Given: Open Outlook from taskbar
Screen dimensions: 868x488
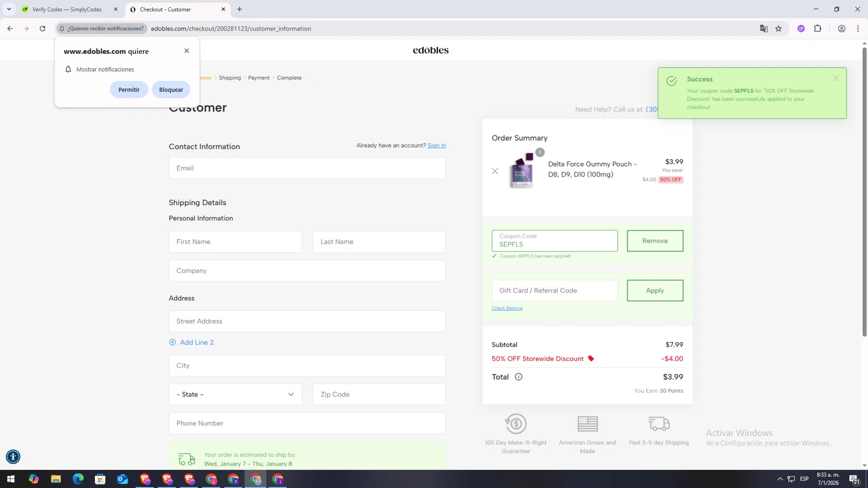Looking at the screenshot, I should pyautogui.click(x=122, y=479).
